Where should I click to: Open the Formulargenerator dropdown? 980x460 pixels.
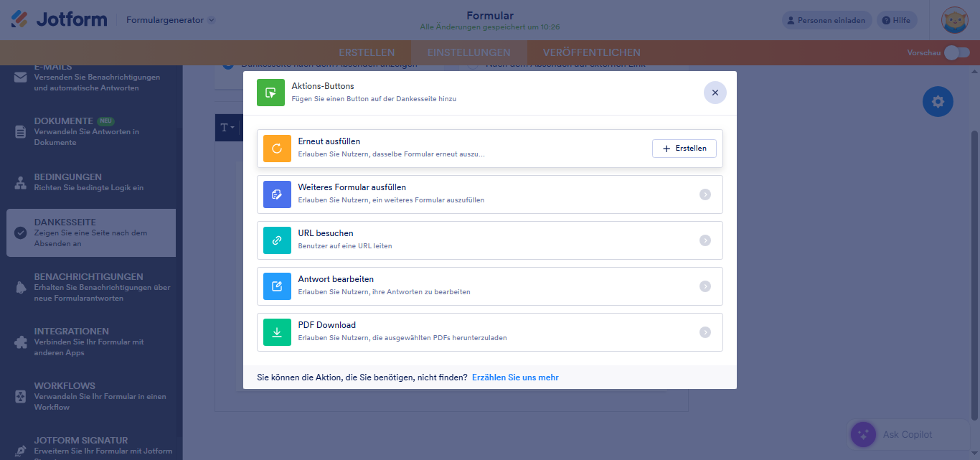[171, 20]
